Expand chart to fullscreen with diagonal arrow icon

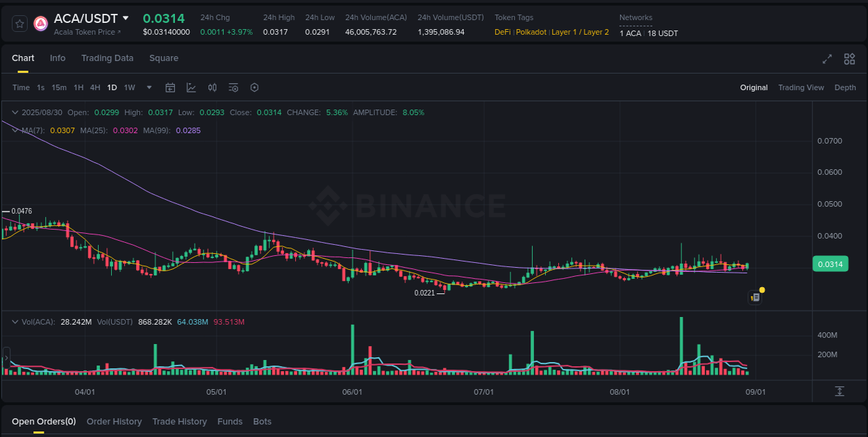click(x=827, y=59)
